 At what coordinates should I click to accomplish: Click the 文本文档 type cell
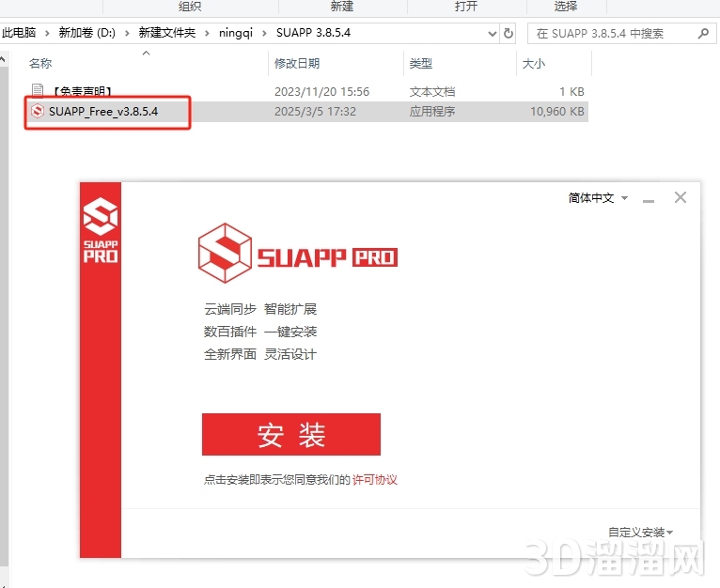pyautogui.click(x=432, y=92)
